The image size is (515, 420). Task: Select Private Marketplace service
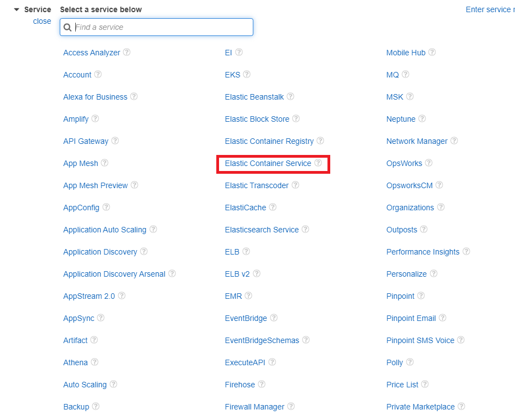(420, 407)
